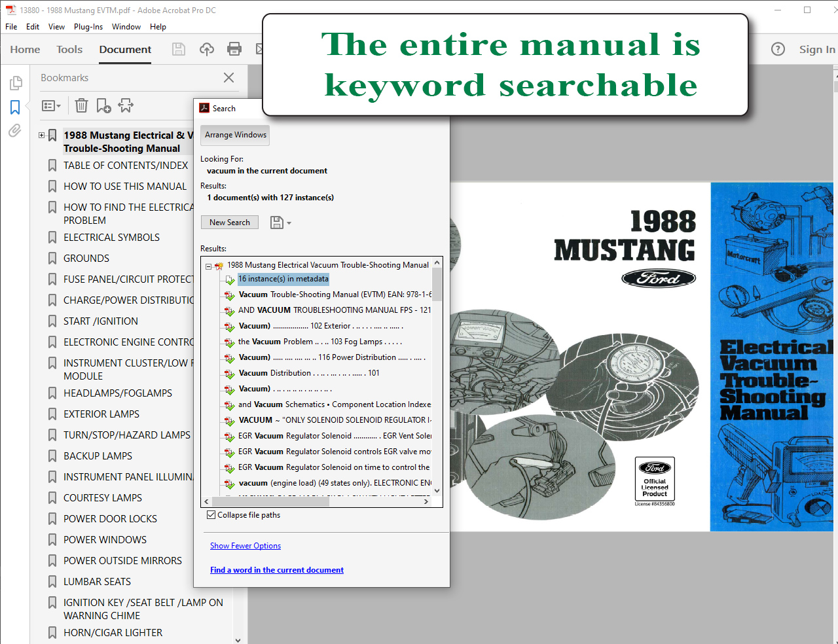838x644 pixels.
Task: Collapse the search results document tree node
Action: (x=208, y=266)
